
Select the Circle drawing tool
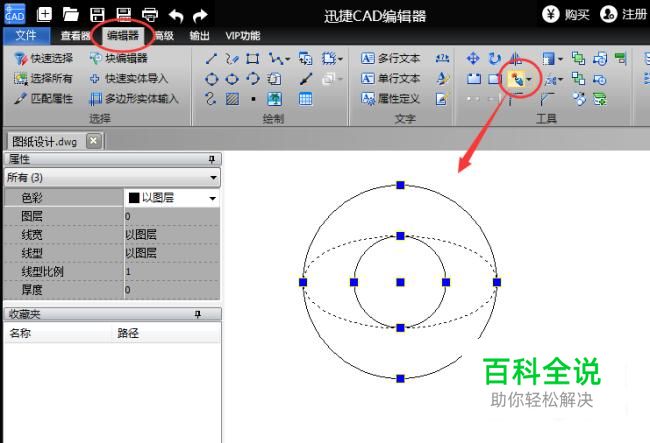pos(212,79)
